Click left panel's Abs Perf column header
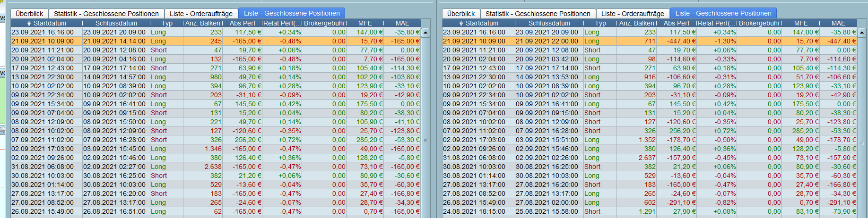Screen dimensions: 868x218 243,23
